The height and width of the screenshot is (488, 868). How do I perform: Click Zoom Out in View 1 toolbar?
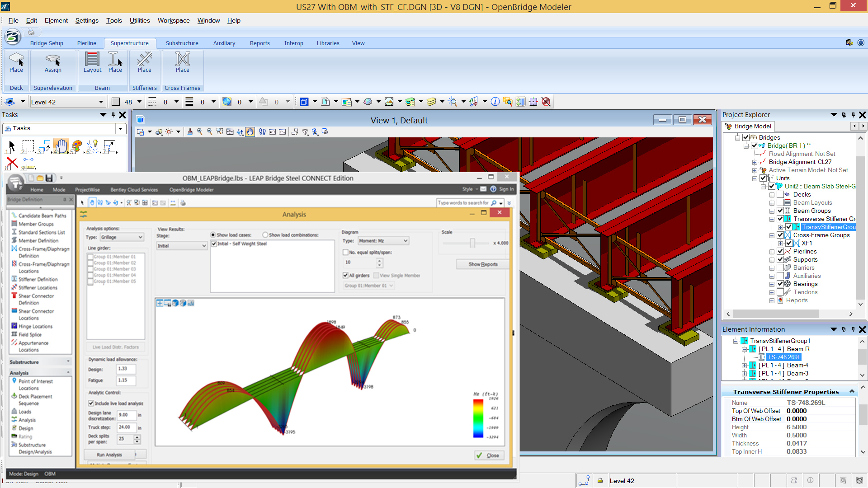pos(209,131)
